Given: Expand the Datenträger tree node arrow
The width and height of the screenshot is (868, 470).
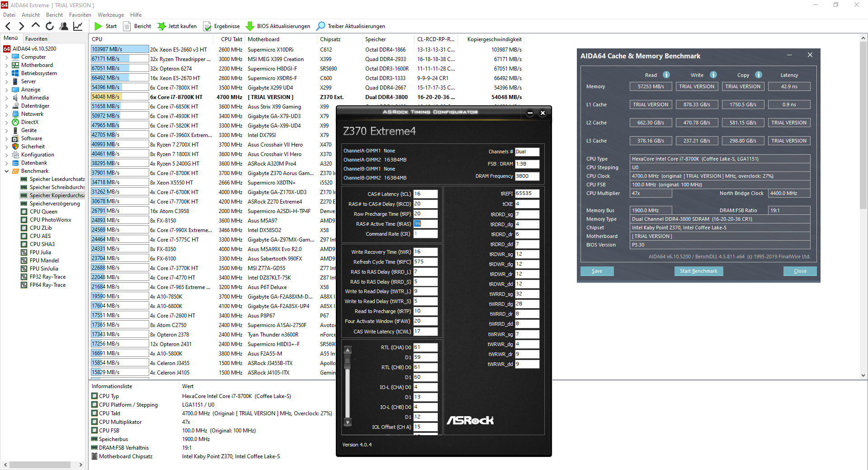Looking at the screenshot, I should (6, 106).
